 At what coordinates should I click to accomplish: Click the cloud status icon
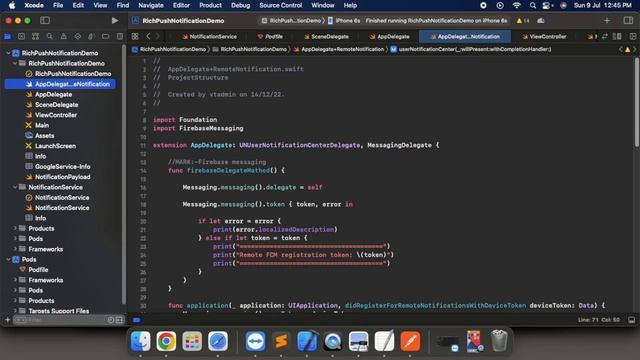coord(541,20)
